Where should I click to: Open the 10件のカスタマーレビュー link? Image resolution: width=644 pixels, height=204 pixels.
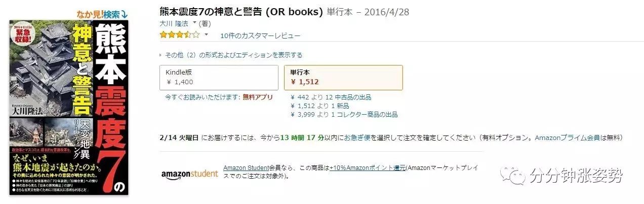tap(260, 36)
